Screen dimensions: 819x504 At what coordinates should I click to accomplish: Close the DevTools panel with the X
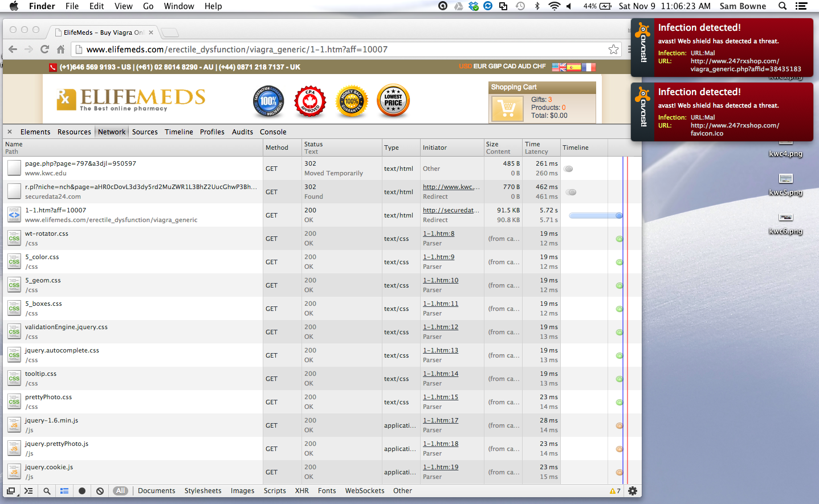pos(10,132)
